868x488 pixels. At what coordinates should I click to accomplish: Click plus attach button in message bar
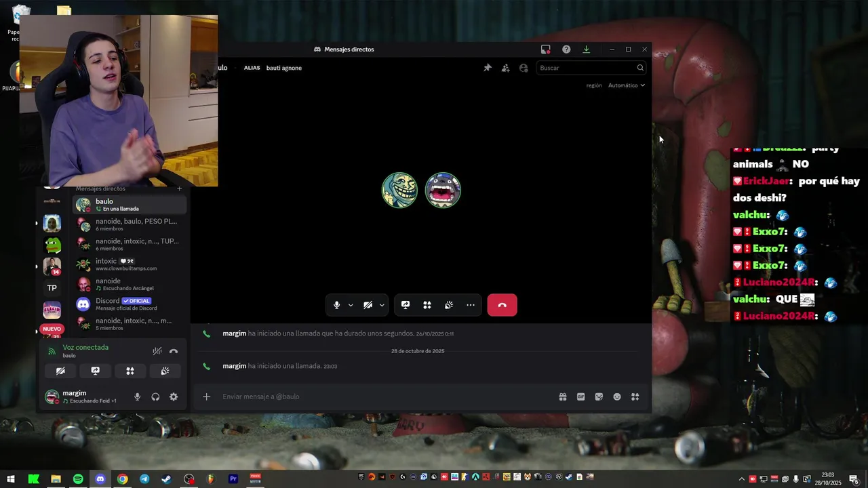(x=206, y=396)
